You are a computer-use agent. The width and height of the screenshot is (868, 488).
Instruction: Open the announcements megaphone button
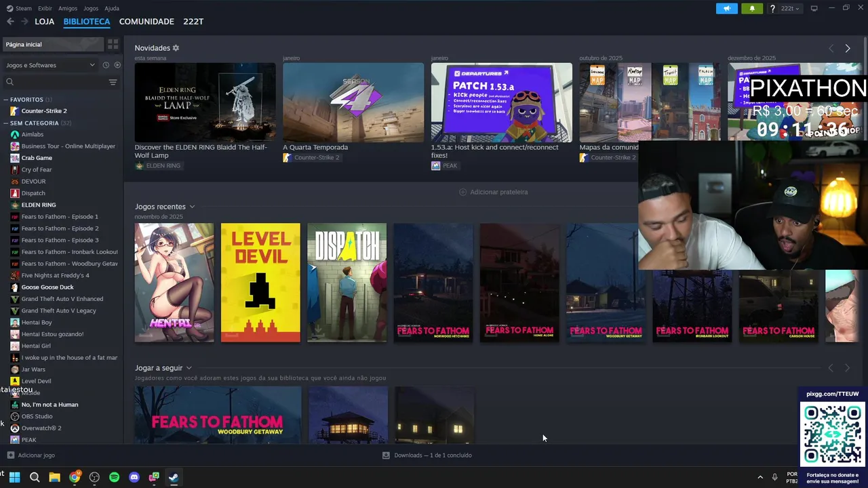tap(726, 8)
